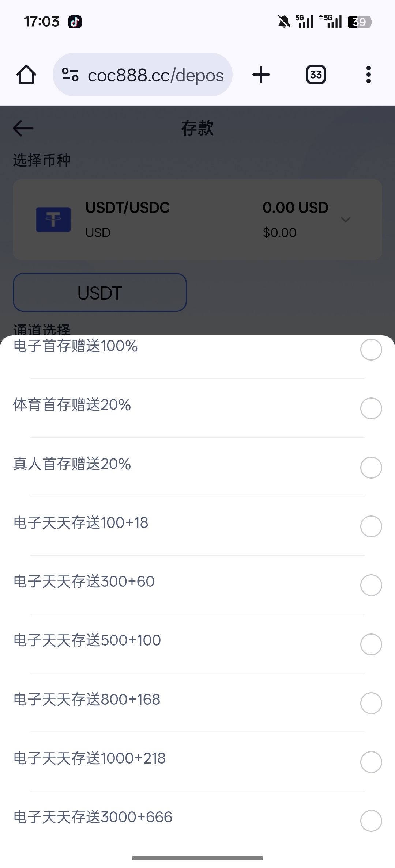Select 电子首存赠送100% radio option
Image resolution: width=395 pixels, height=868 pixels.
click(x=371, y=350)
